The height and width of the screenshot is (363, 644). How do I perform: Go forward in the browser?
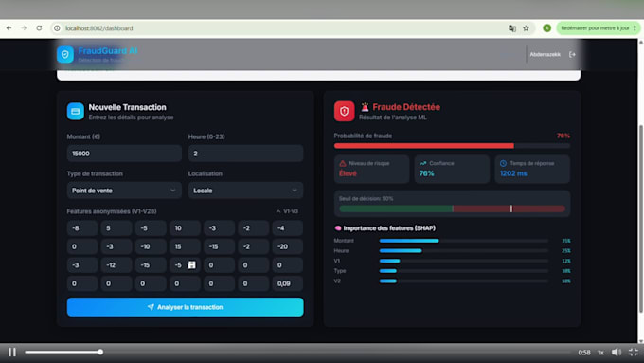[x=24, y=28]
